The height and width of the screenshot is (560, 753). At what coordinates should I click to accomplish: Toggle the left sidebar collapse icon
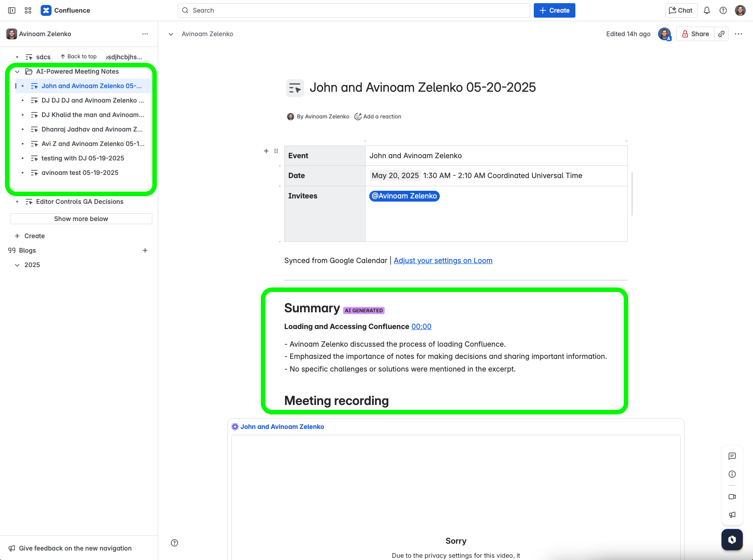coord(11,10)
